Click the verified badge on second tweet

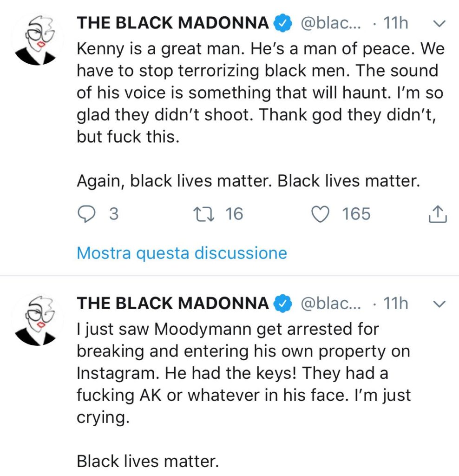click(x=283, y=303)
